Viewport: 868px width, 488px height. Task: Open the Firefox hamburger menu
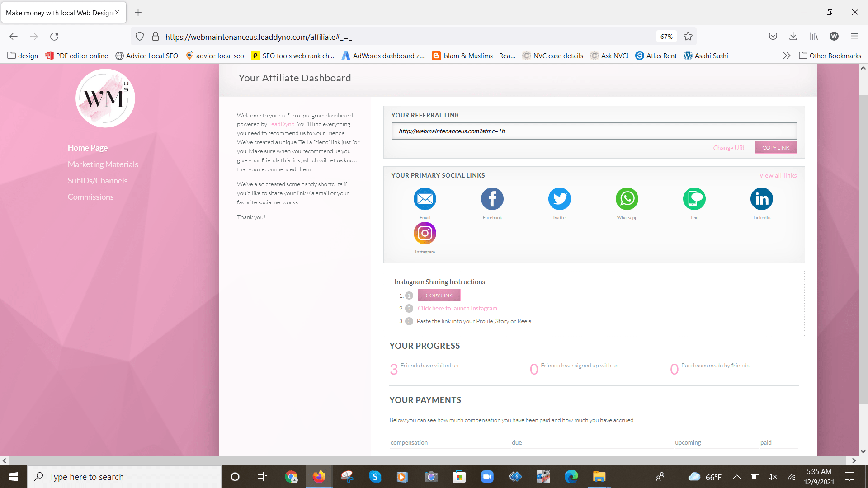(x=854, y=37)
